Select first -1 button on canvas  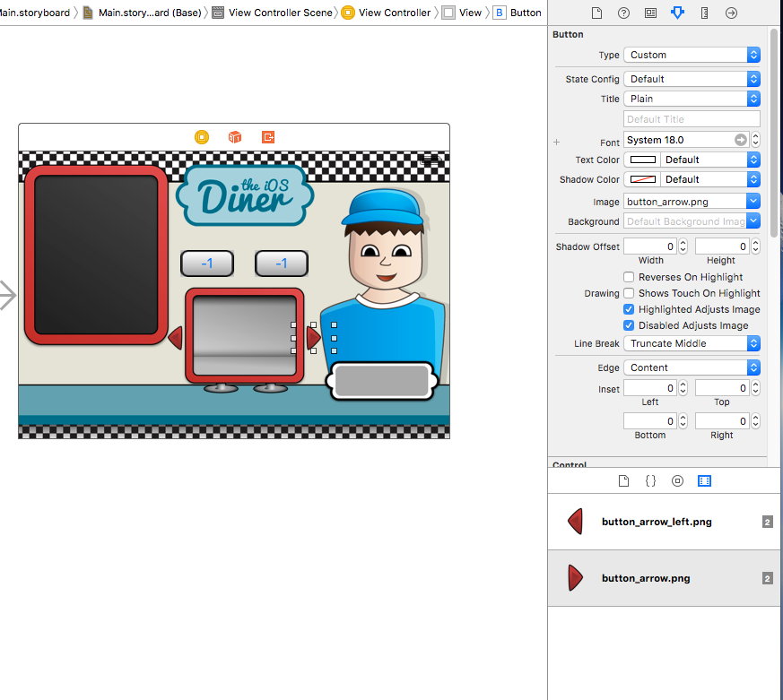206,264
